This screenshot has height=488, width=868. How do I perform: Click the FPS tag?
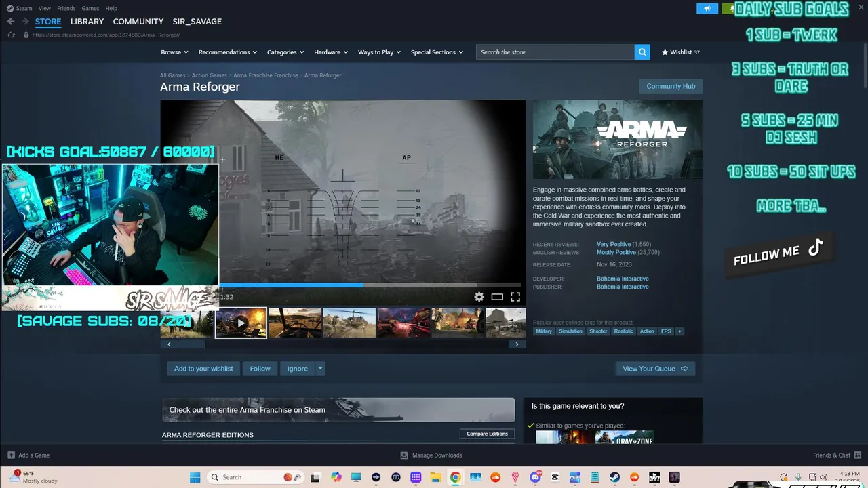point(666,331)
